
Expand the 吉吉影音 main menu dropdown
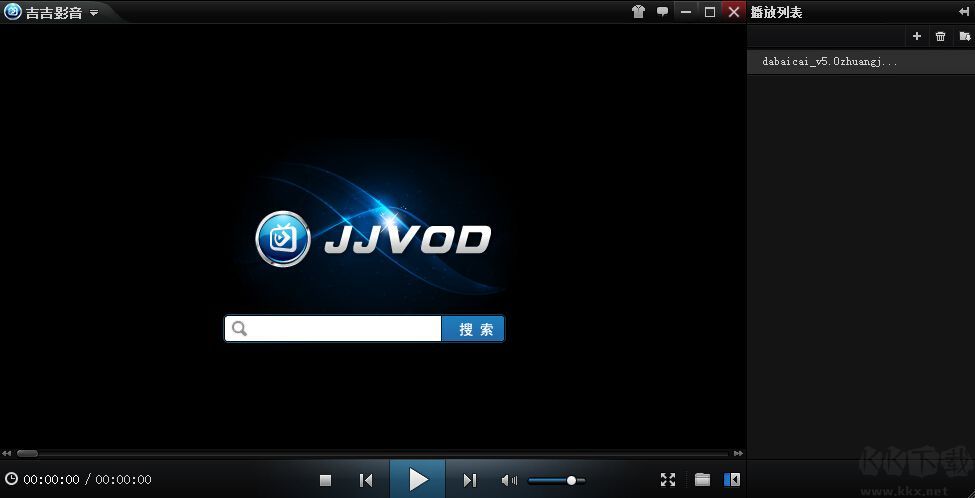[x=93, y=13]
